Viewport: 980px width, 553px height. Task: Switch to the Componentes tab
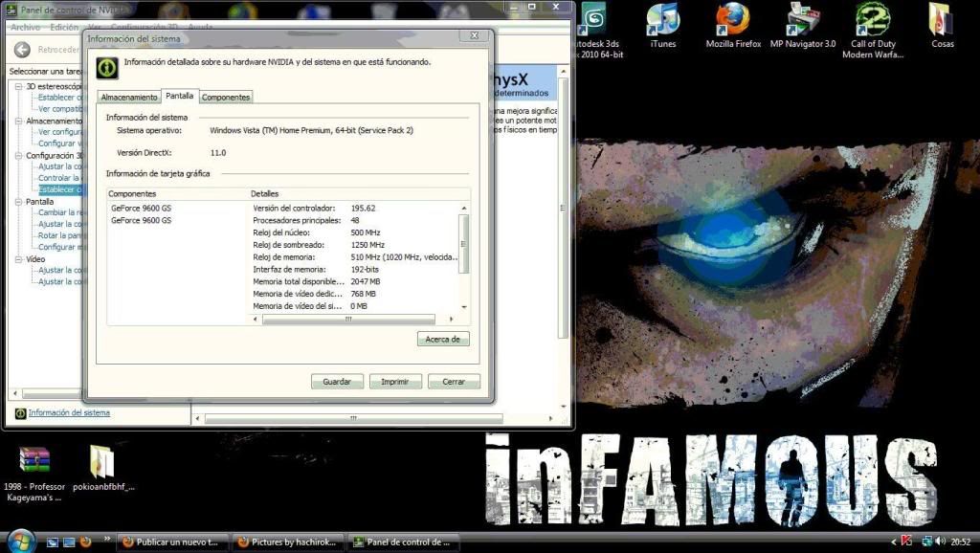[x=226, y=97]
